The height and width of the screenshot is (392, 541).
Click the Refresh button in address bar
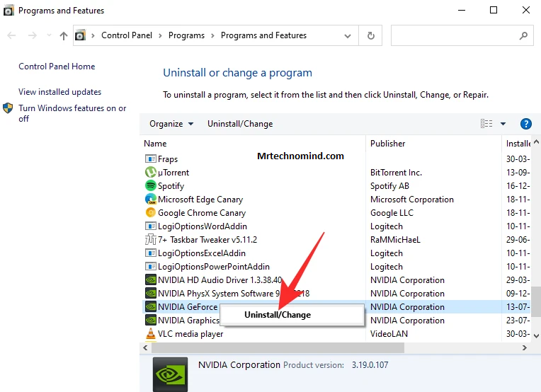(370, 35)
